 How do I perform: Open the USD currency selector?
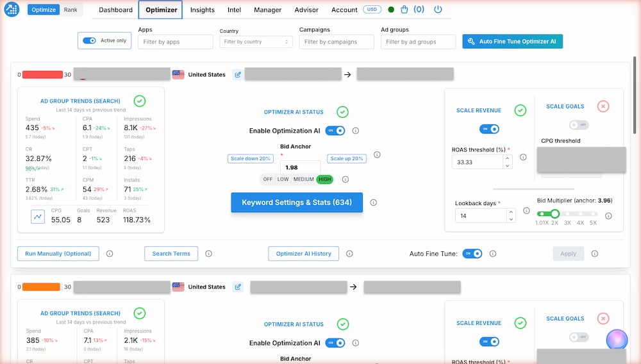[372, 10]
